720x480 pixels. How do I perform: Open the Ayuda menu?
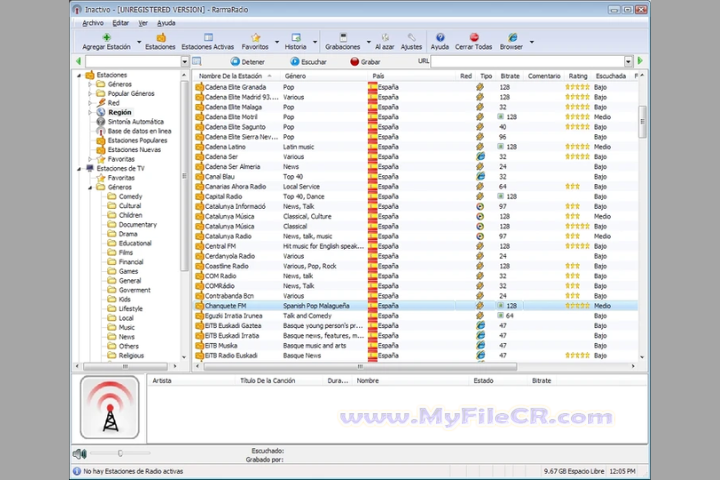(166, 23)
